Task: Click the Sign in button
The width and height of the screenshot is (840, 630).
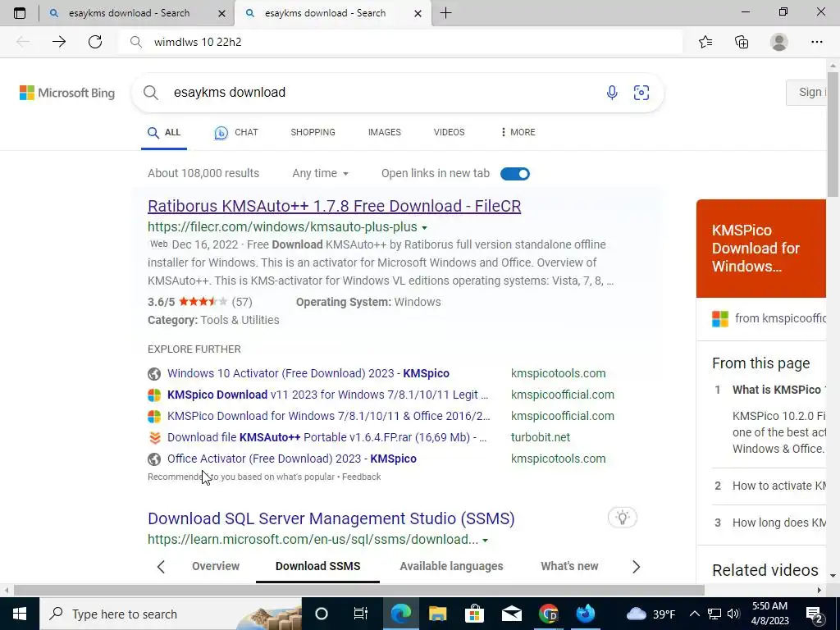Action: (x=806, y=93)
